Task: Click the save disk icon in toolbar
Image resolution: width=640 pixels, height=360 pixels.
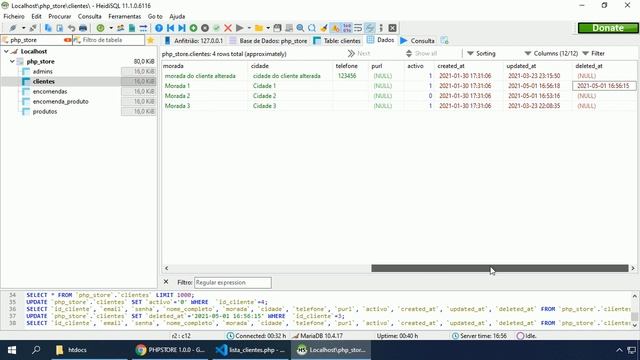Action: (278, 28)
